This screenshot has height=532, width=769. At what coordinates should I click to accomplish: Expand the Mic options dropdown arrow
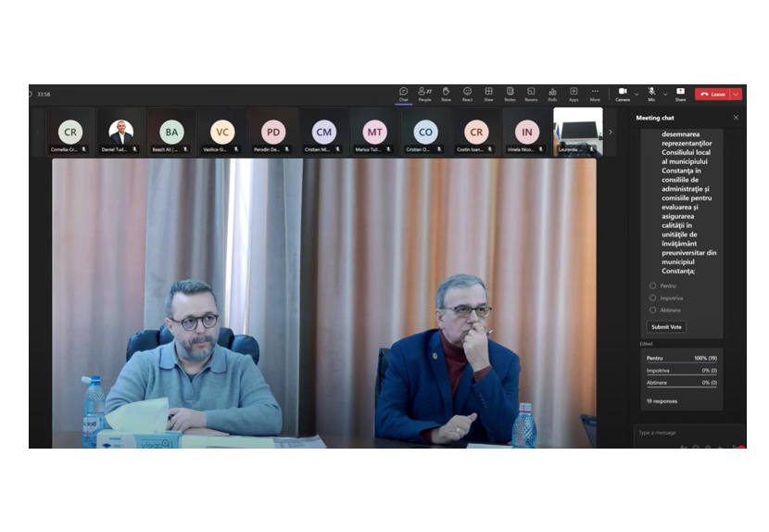[665, 95]
